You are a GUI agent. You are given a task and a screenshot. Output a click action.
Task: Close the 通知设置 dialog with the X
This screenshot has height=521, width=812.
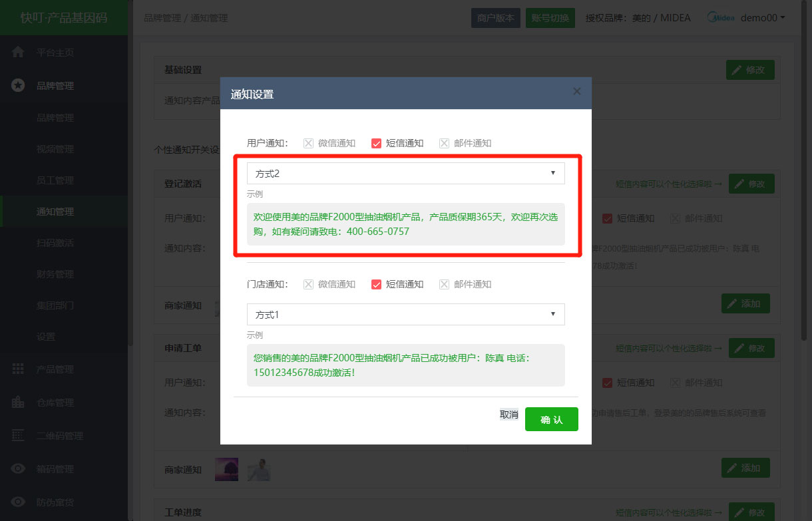coord(577,91)
